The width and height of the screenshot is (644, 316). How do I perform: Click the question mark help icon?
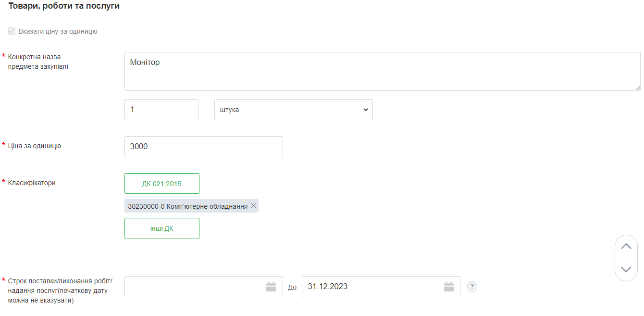[x=472, y=287]
